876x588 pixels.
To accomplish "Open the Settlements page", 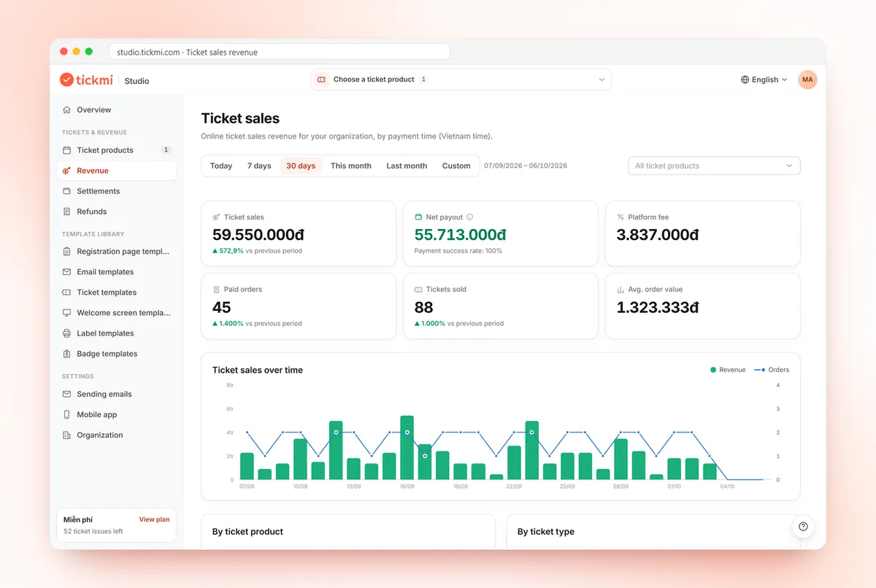I will coord(117,191).
